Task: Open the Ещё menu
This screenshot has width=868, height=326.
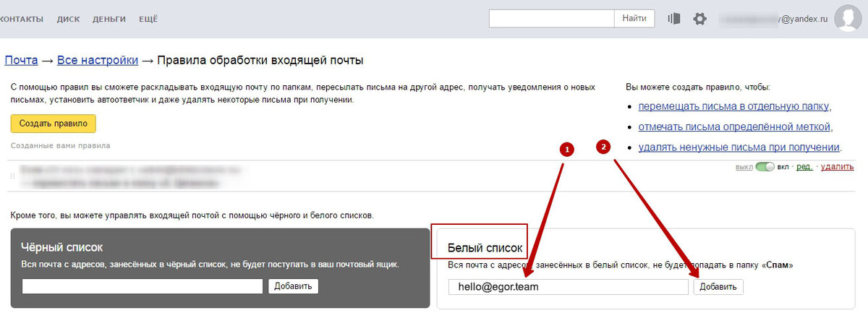Action: 148,20
